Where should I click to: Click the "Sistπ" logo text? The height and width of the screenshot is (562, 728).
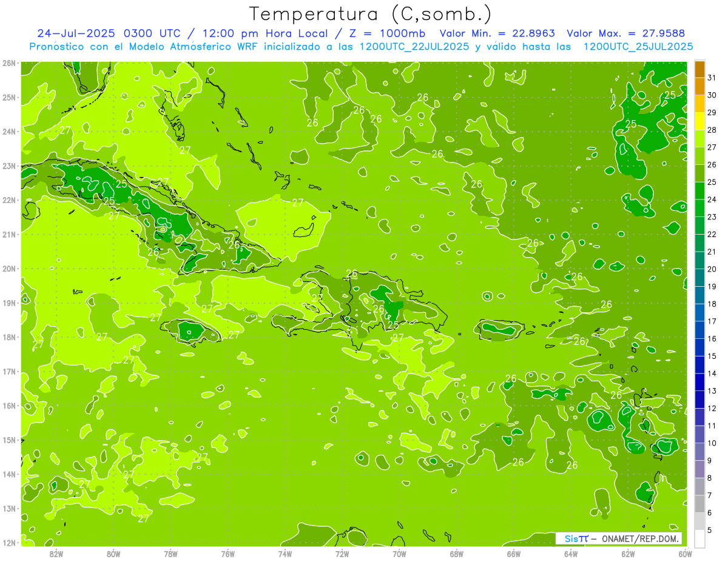coord(577,539)
